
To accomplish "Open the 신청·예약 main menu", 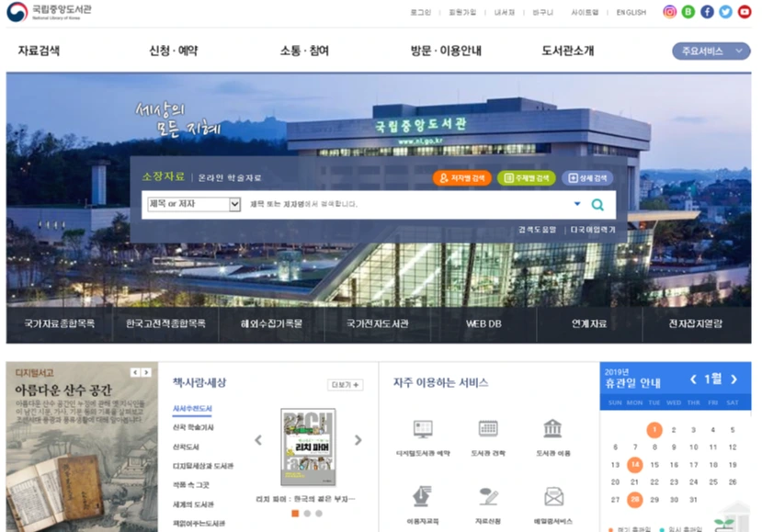I will (x=174, y=51).
